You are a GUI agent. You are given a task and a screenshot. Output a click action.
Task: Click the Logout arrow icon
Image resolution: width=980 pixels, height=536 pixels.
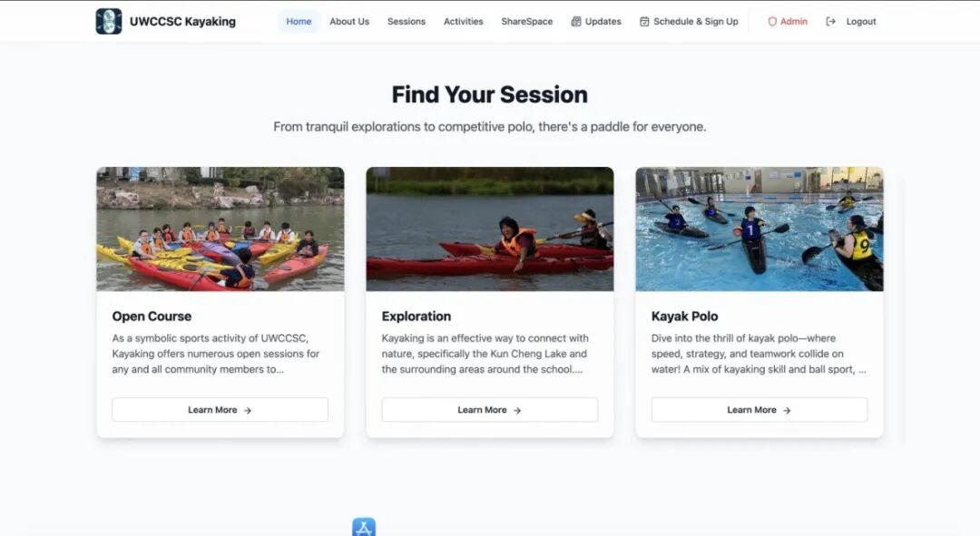[830, 21]
